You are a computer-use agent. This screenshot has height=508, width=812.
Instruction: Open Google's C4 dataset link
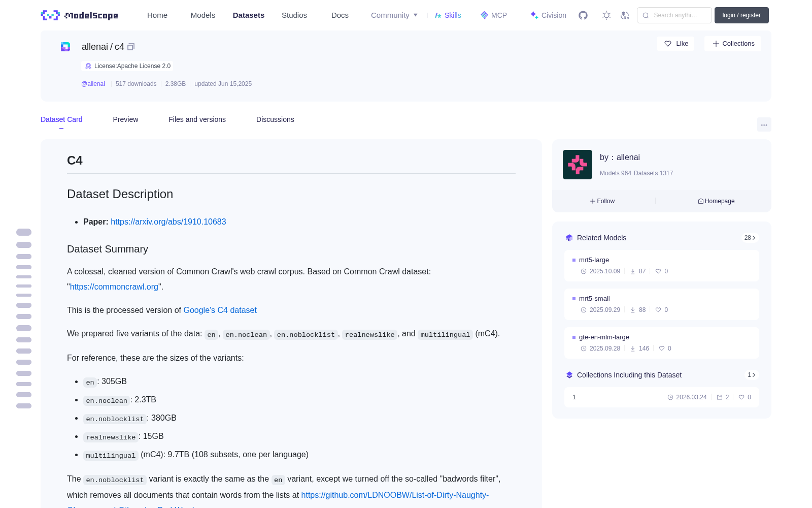point(220,310)
